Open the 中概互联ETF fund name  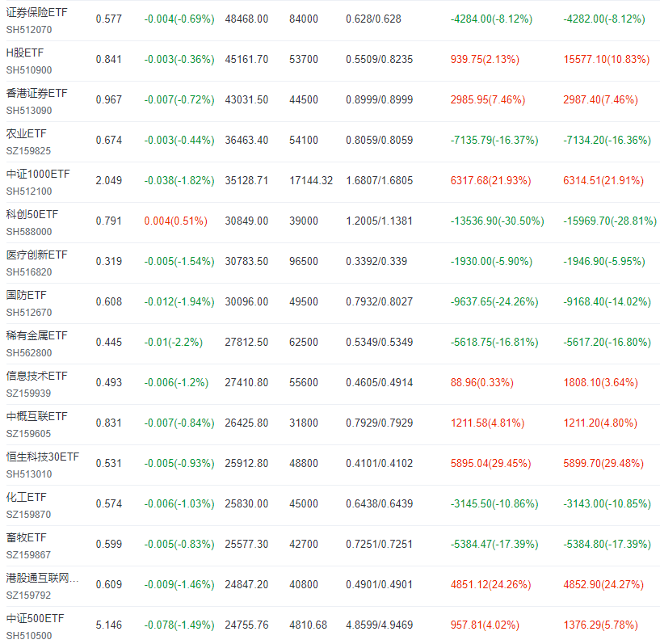coord(36,417)
